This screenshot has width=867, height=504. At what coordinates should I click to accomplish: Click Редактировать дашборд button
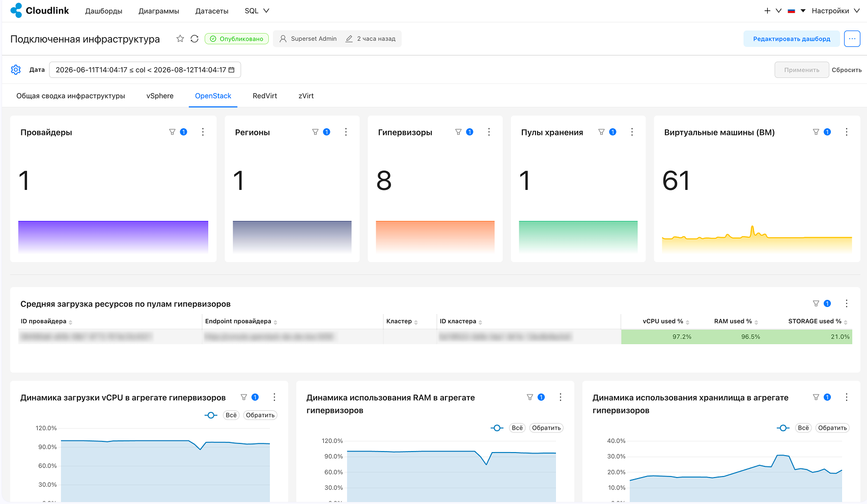792,39
